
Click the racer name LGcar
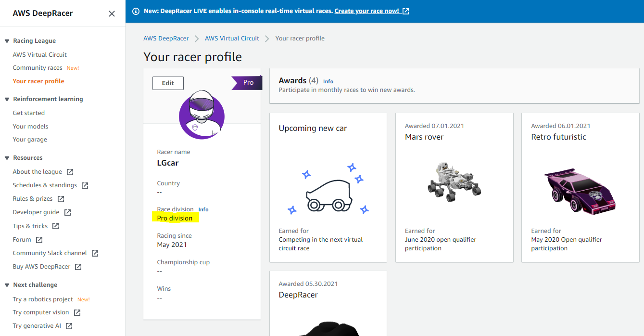click(x=168, y=163)
